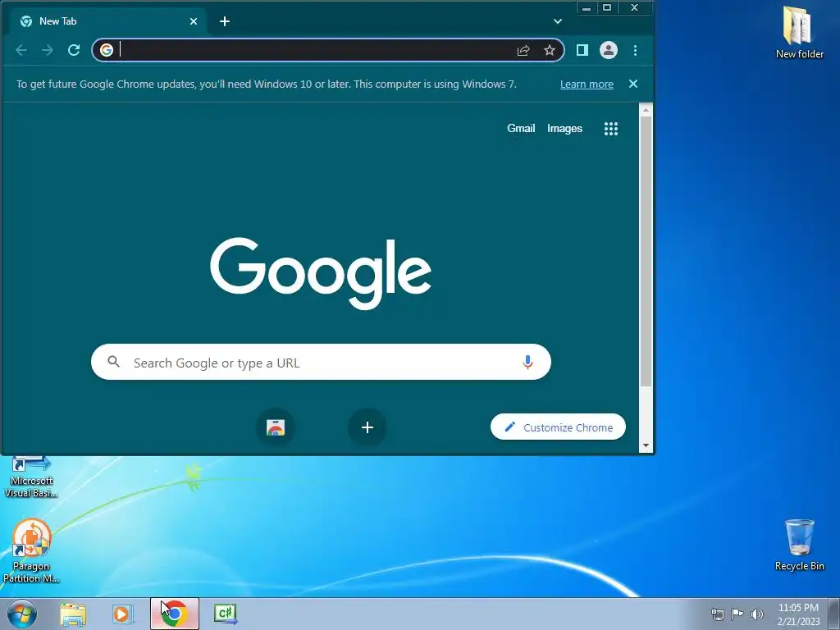Open the Chrome side panel
The width and height of the screenshot is (840, 630).
click(582, 50)
